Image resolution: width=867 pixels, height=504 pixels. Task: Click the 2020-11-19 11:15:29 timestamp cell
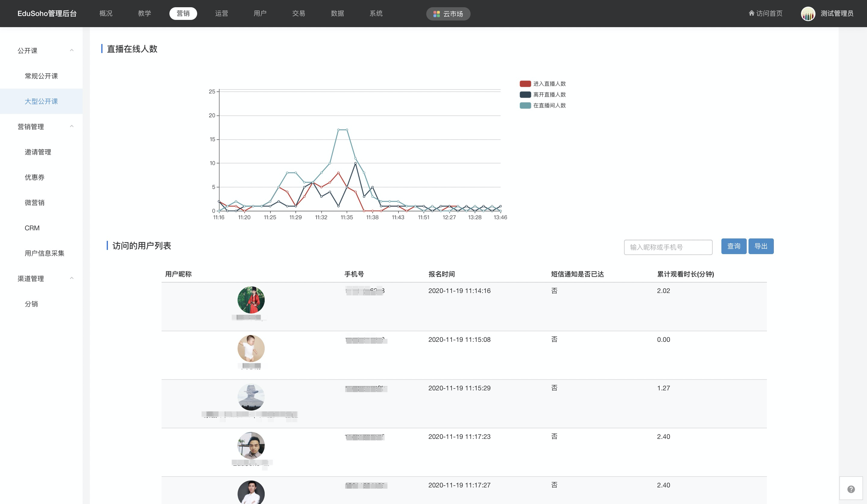click(459, 388)
